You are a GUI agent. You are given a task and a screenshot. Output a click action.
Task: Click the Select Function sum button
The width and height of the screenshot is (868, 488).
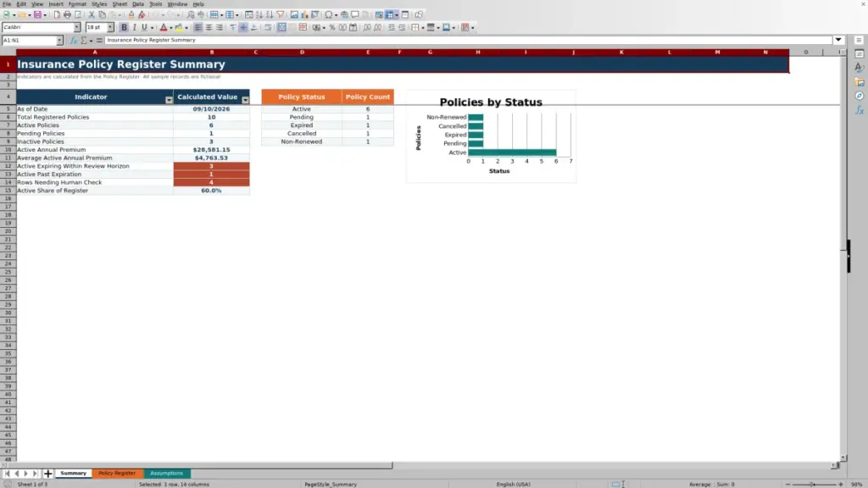pyautogui.click(x=84, y=41)
